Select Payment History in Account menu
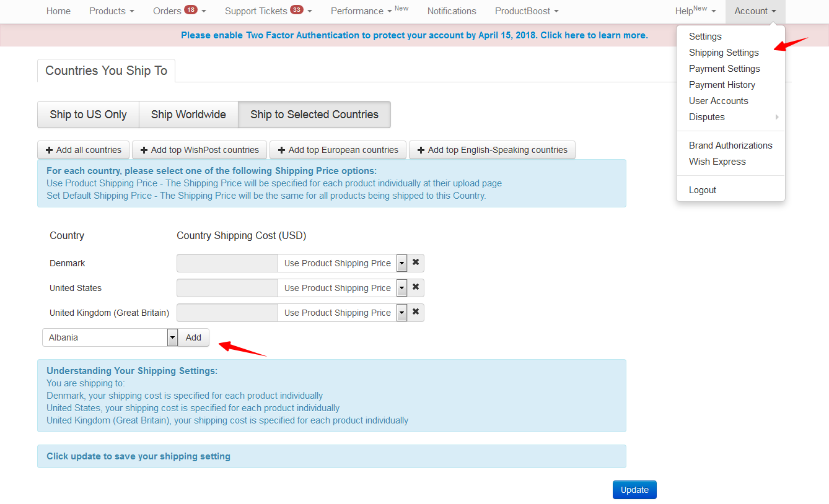The height and width of the screenshot is (504, 829). (722, 85)
